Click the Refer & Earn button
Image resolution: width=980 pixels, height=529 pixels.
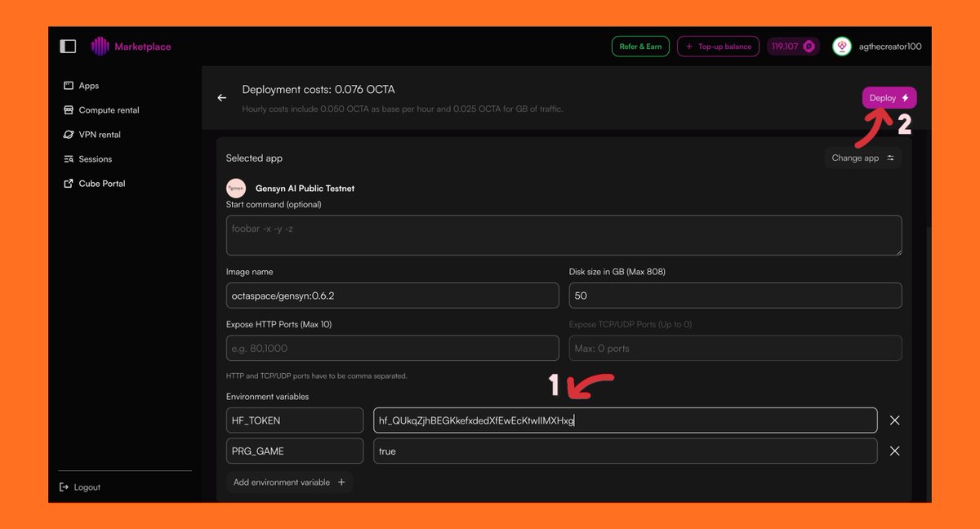tap(641, 47)
